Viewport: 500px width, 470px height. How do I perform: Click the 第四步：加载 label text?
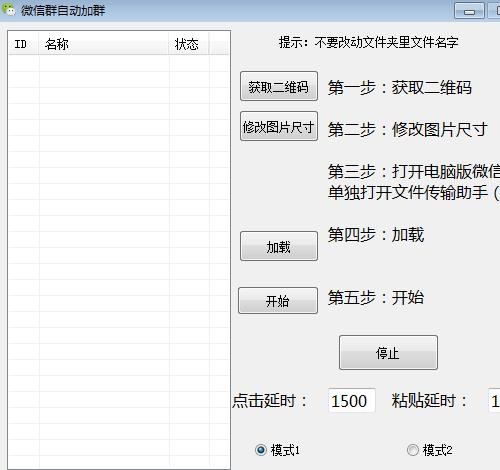(x=376, y=235)
